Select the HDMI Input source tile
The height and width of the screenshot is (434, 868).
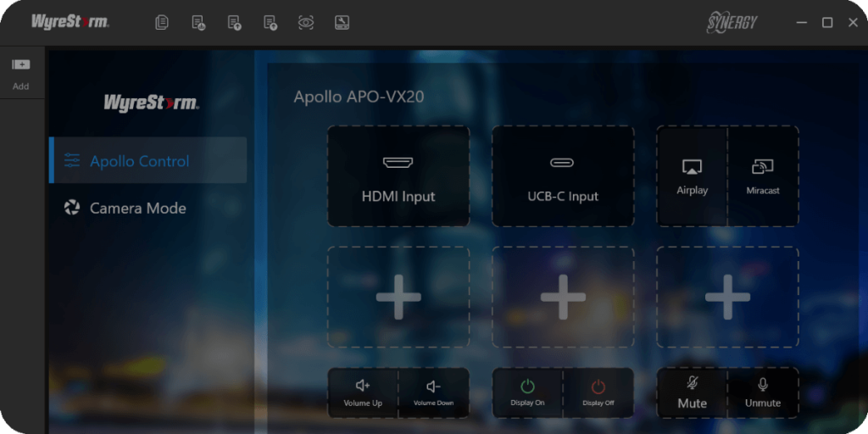[x=398, y=176]
